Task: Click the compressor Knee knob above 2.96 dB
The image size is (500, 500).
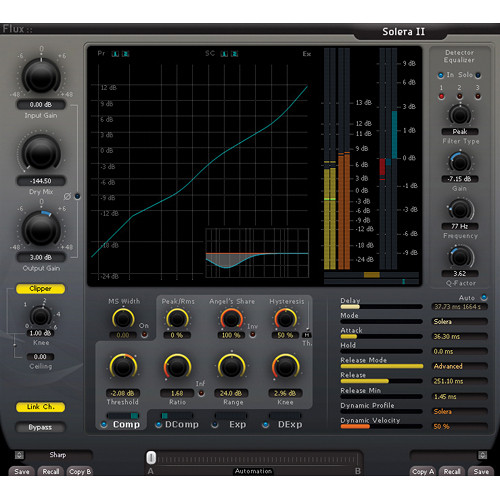Action: (285, 367)
